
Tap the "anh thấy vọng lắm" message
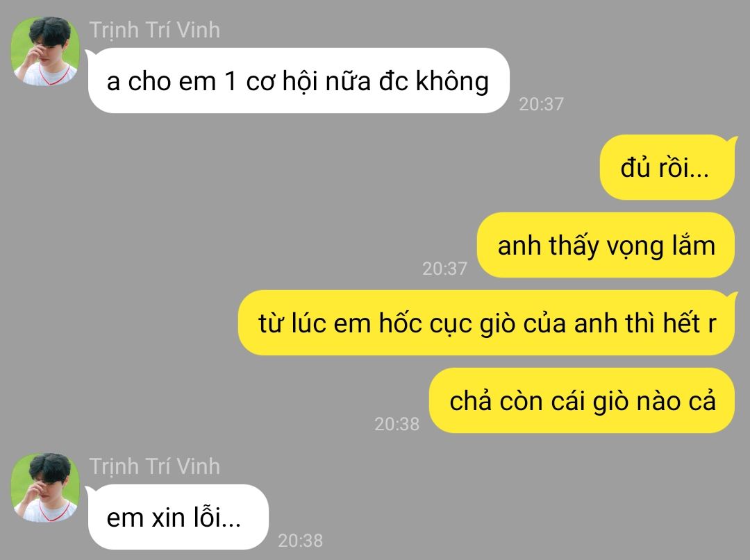click(606, 245)
